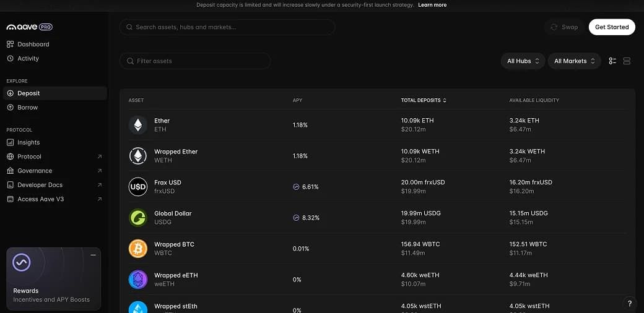
Task: Click 4.44k weETH available liquidity value
Action: pos(528,275)
